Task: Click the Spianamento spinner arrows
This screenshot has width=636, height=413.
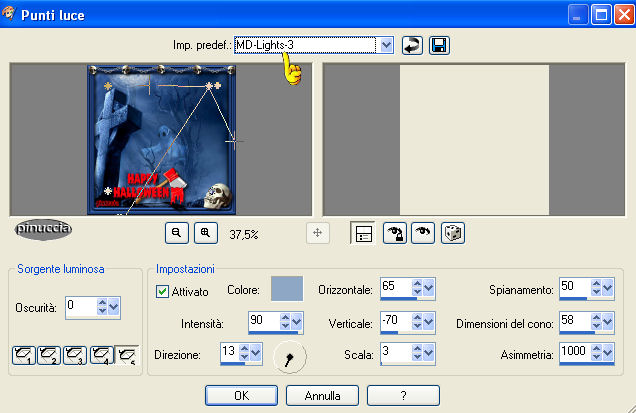Action: point(596,288)
